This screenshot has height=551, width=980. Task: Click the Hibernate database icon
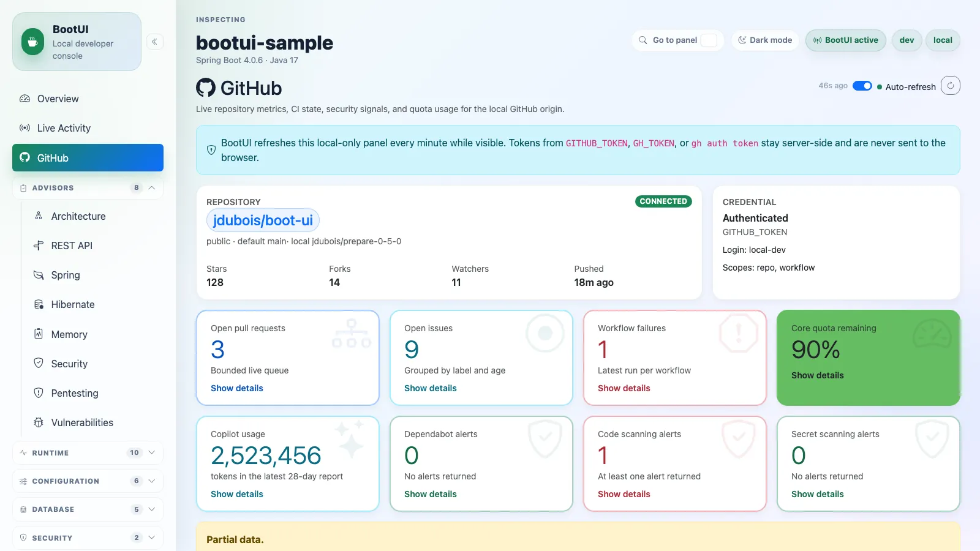(x=39, y=304)
